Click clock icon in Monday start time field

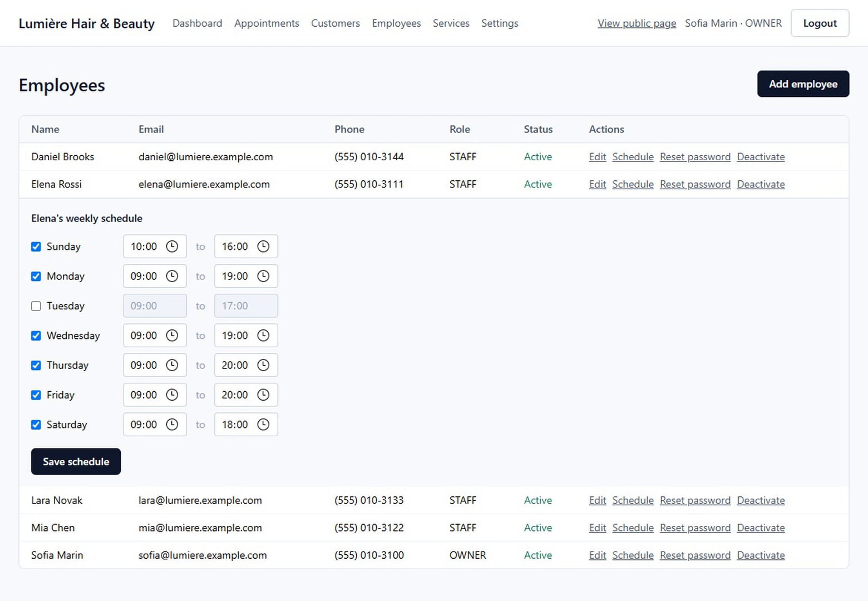[x=172, y=276]
